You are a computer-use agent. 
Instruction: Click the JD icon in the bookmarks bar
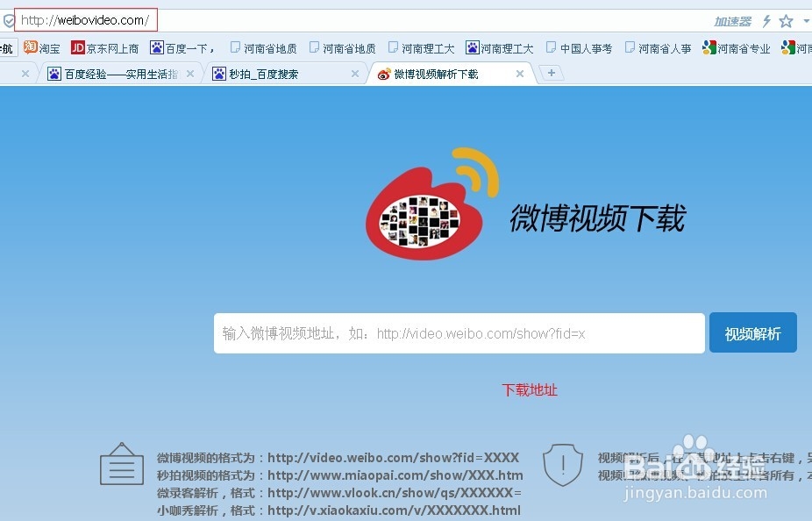pos(78,47)
